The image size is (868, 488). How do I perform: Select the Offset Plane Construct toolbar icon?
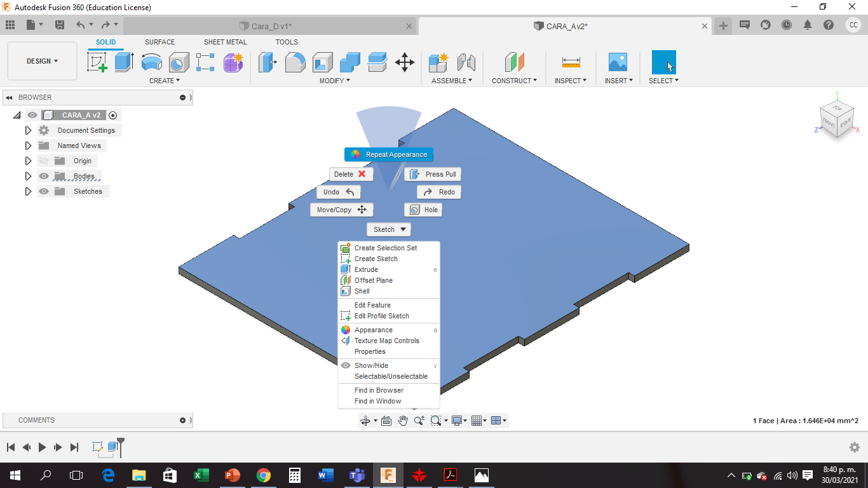pos(515,62)
